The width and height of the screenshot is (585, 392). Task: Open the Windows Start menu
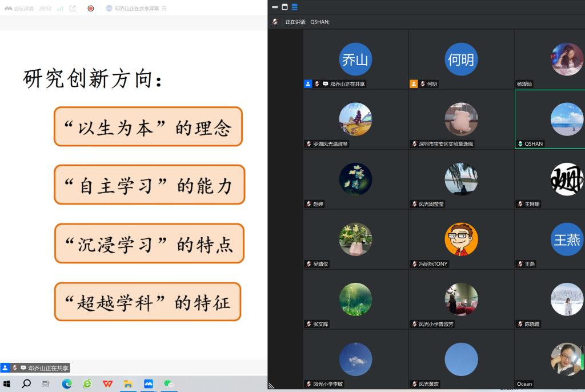tap(7, 384)
